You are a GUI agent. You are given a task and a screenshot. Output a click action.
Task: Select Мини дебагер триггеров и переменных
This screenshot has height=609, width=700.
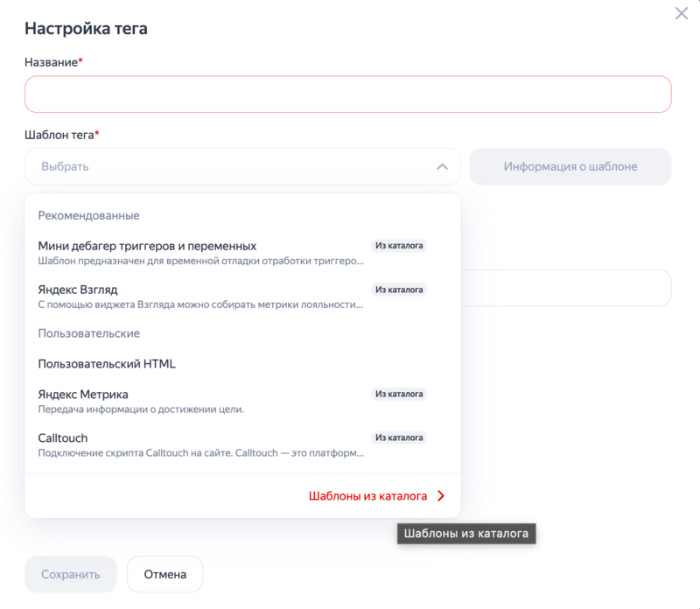pos(147,246)
